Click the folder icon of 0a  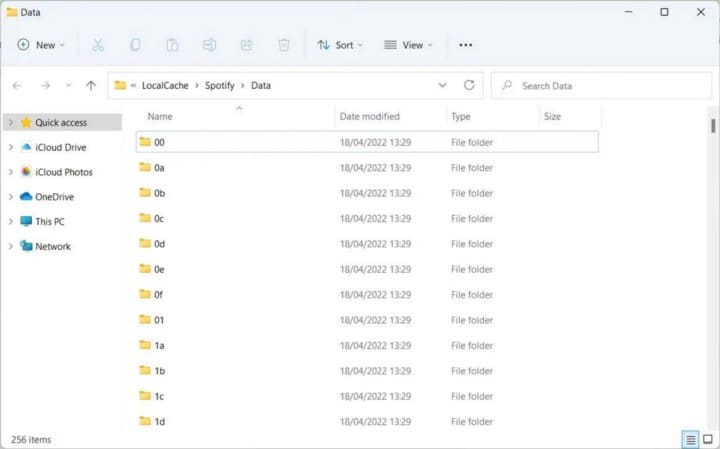145,167
